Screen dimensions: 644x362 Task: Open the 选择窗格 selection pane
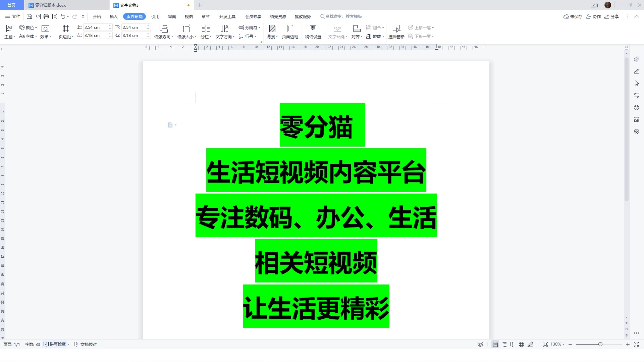tap(396, 32)
